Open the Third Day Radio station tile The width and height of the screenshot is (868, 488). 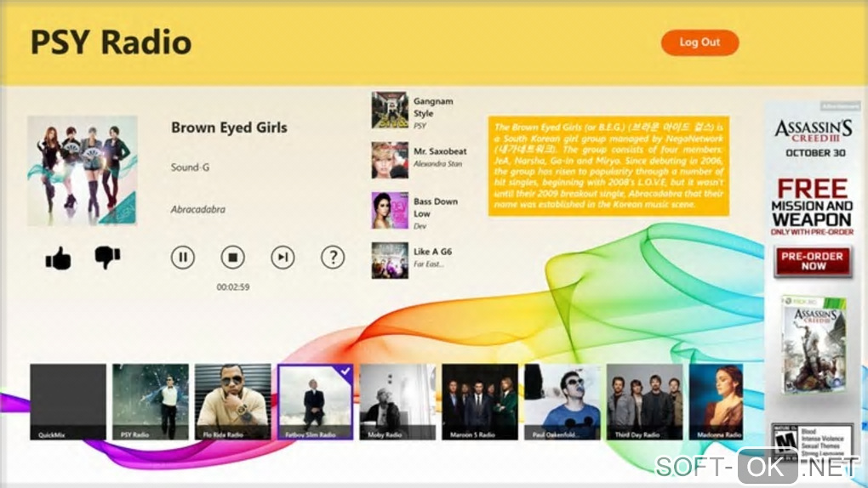(645, 401)
